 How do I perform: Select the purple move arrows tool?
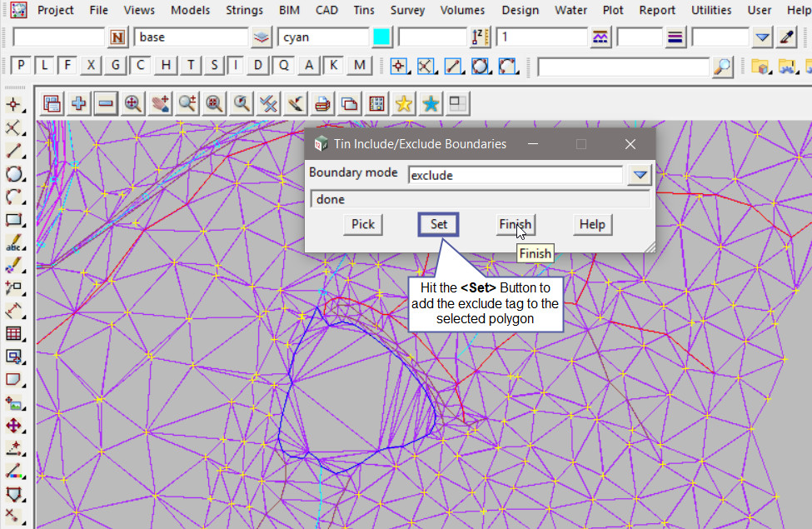[14, 426]
